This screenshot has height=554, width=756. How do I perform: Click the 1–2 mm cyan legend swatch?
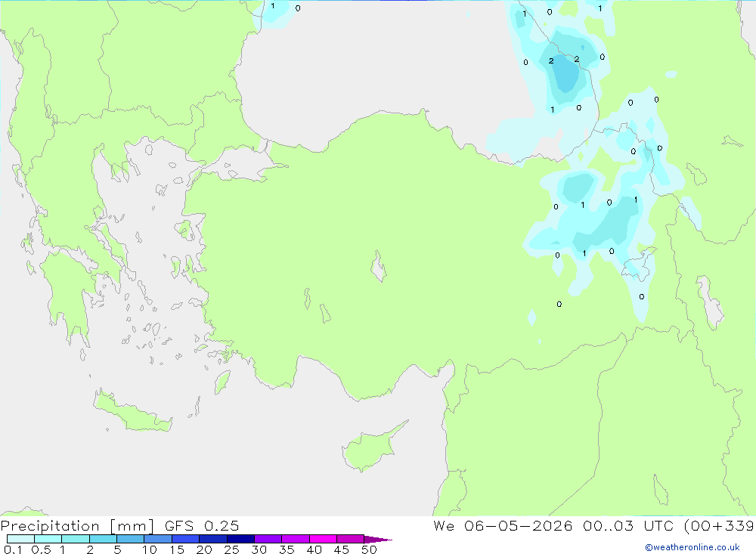pyautogui.click(x=76, y=539)
